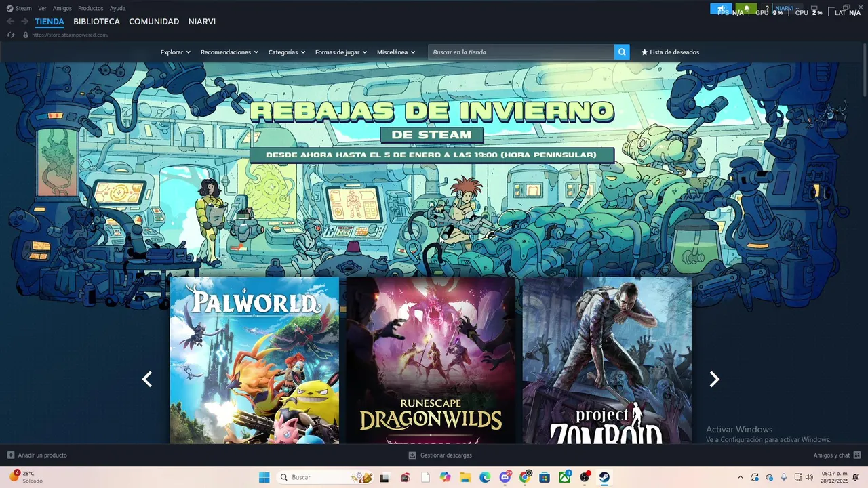Click the Steam announcements megaphone icon
This screenshot has width=868, height=488.
pos(721,9)
